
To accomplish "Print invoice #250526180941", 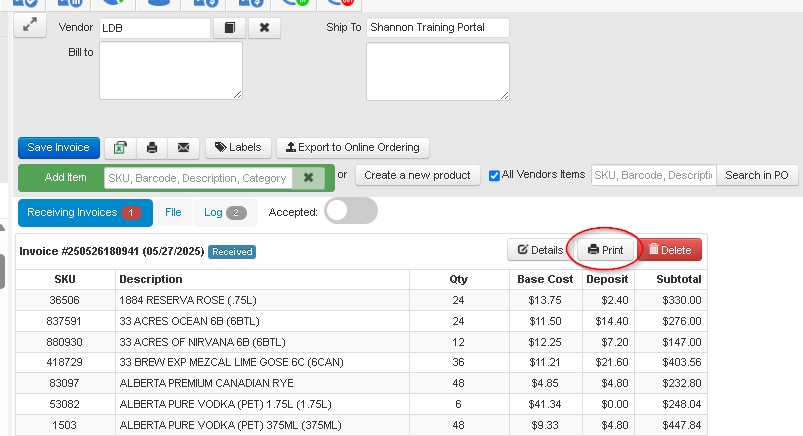I will pos(605,250).
